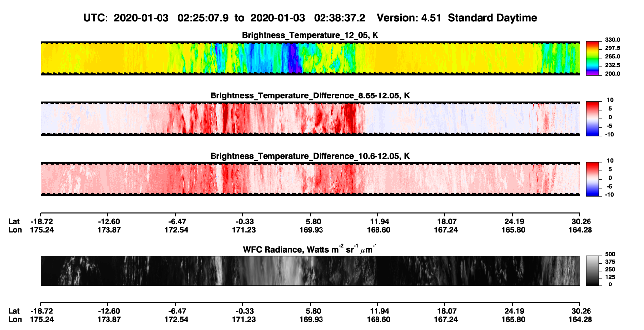Screen dimensions: 644x330
Task: Click latitude '-0.33' under the 10.6-12.05 panel
Action: point(244,221)
